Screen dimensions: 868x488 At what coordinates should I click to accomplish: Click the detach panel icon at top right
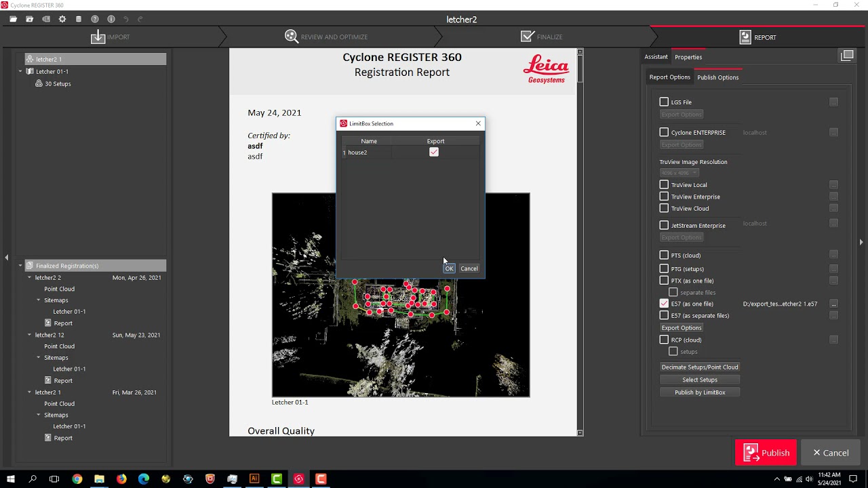[x=847, y=56]
